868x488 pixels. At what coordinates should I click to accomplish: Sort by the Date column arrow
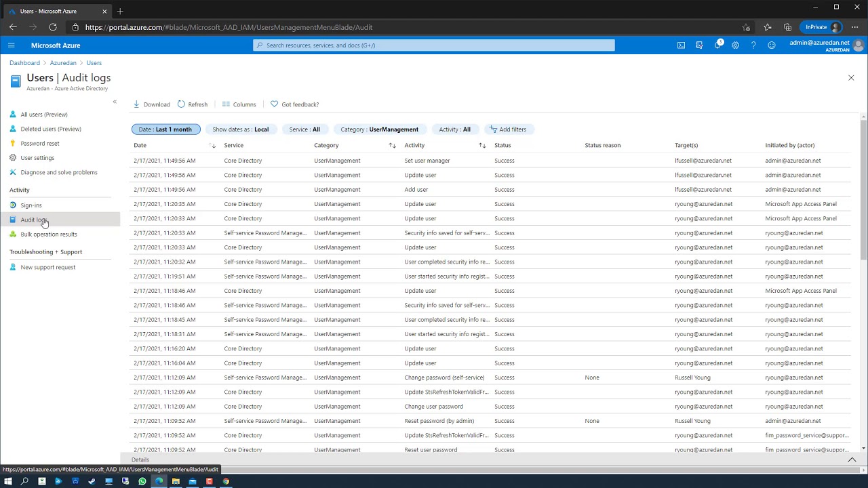213,146
